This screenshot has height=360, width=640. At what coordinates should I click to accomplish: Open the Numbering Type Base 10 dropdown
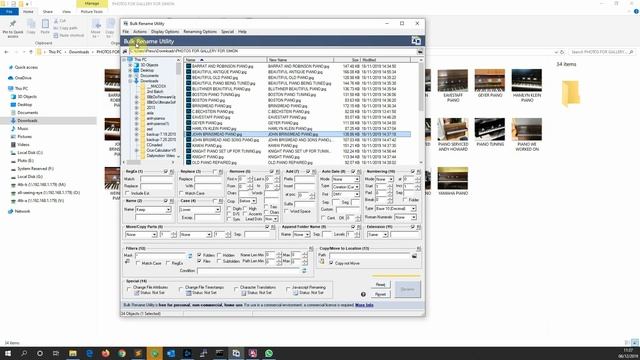(x=396, y=209)
